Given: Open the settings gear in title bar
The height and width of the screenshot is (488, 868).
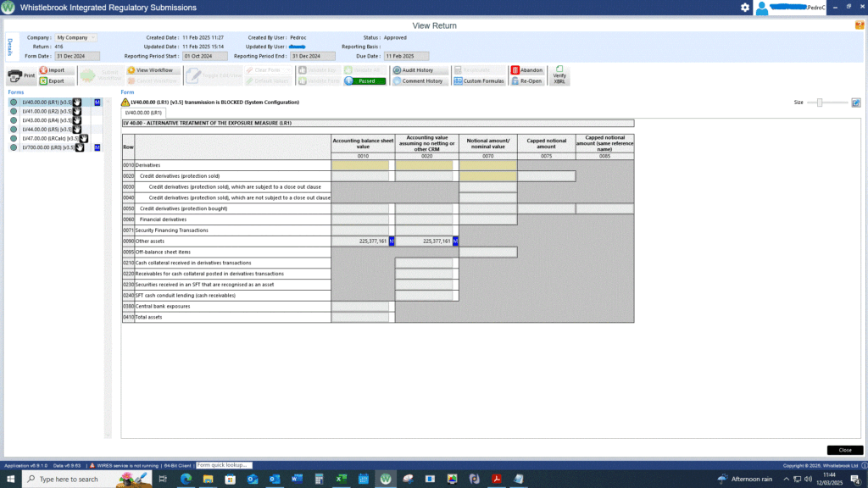Looking at the screenshot, I should pos(744,8).
